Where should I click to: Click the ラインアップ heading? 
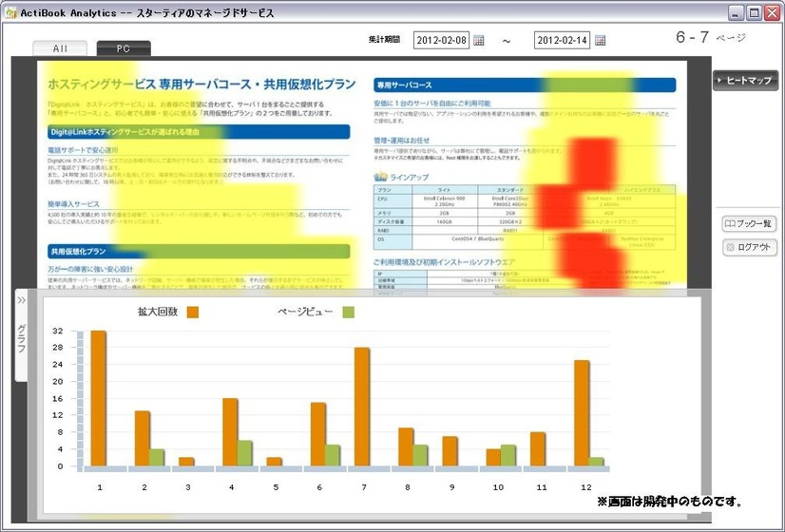409,177
